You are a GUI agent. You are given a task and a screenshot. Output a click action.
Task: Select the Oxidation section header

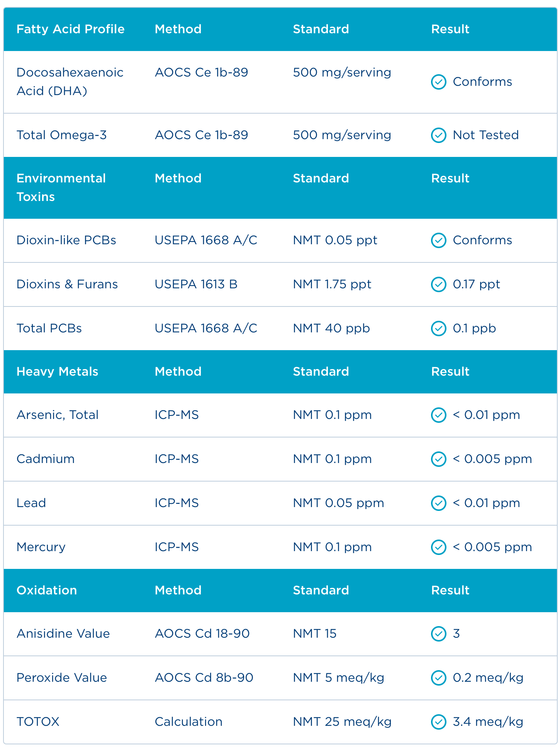[x=47, y=591]
